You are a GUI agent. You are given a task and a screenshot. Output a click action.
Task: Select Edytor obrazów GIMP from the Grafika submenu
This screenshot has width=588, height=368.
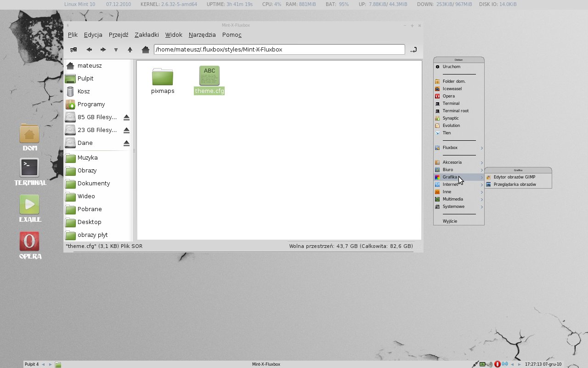point(514,177)
